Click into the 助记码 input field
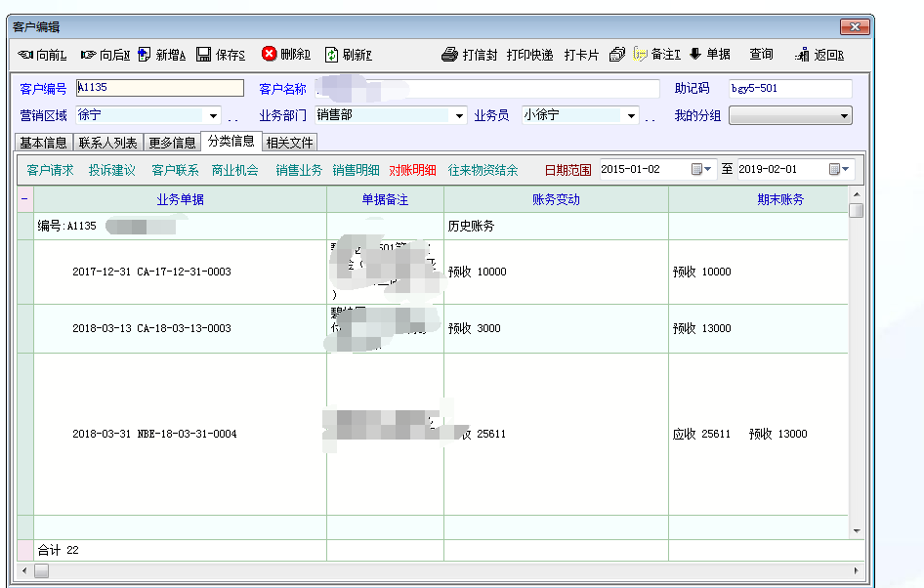Viewport: 924px width, 588px height. (789, 89)
